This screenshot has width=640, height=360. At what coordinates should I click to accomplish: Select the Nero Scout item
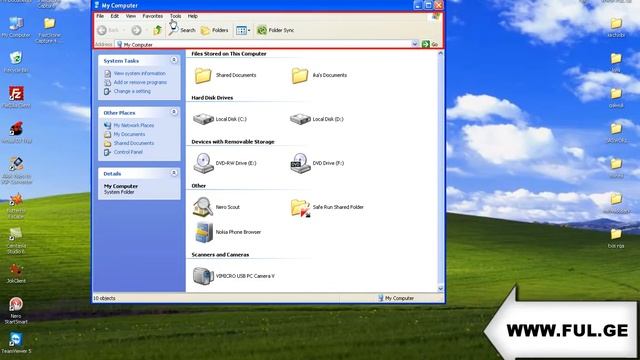pos(216,207)
